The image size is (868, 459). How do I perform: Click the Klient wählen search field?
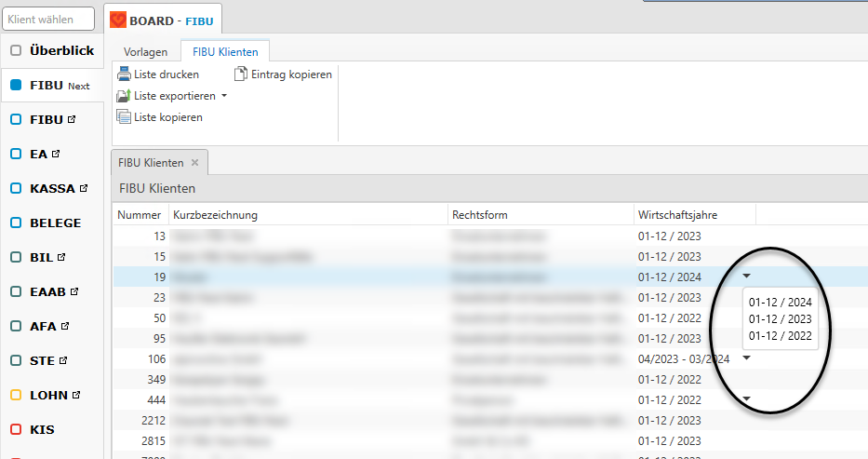[x=49, y=20]
